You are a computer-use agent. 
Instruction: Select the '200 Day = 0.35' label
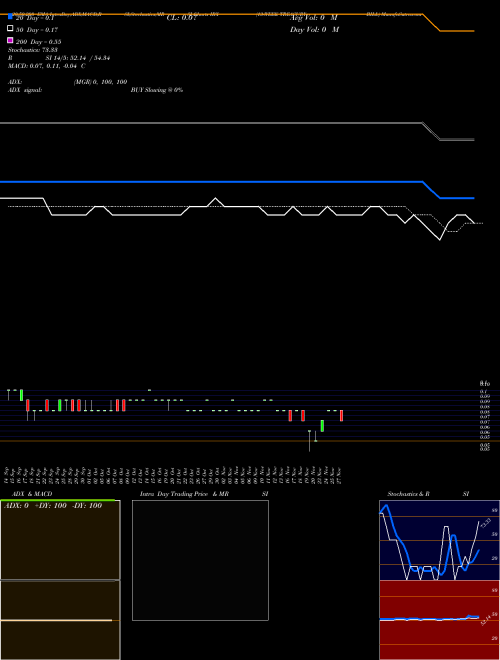(38, 42)
